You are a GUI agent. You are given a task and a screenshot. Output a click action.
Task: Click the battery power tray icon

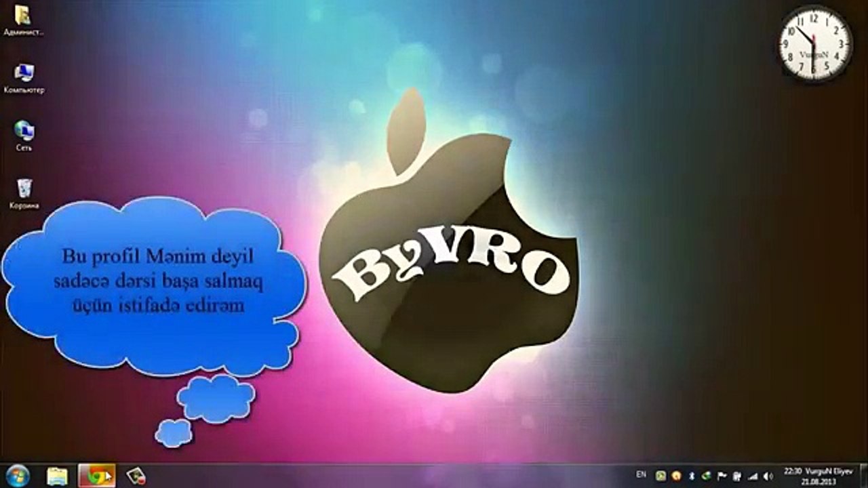tap(736, 476)
